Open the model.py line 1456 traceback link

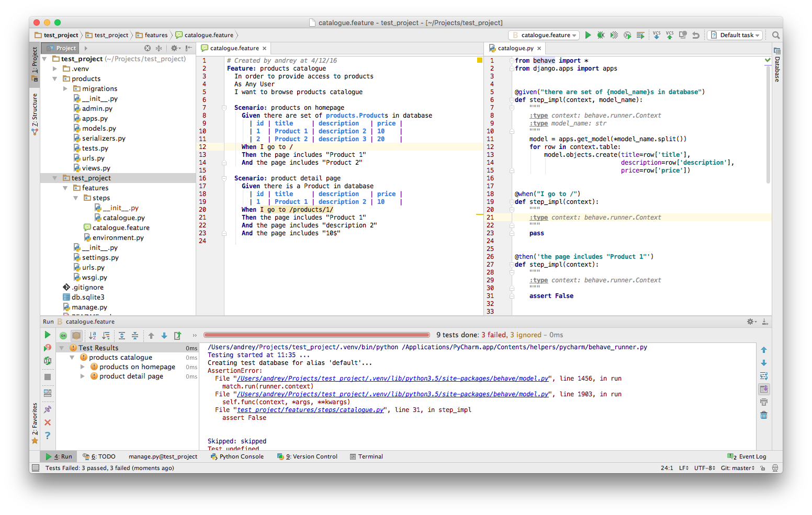point(393,379)
